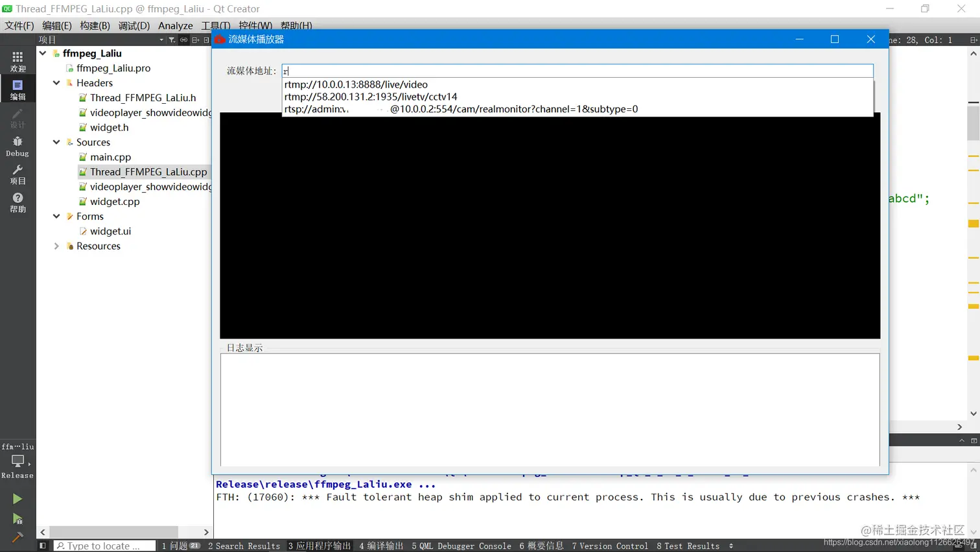This screenshot has height=552, width=980.
Task: Click the project tree horizontal scrollbar
Action: coord(113,532)
